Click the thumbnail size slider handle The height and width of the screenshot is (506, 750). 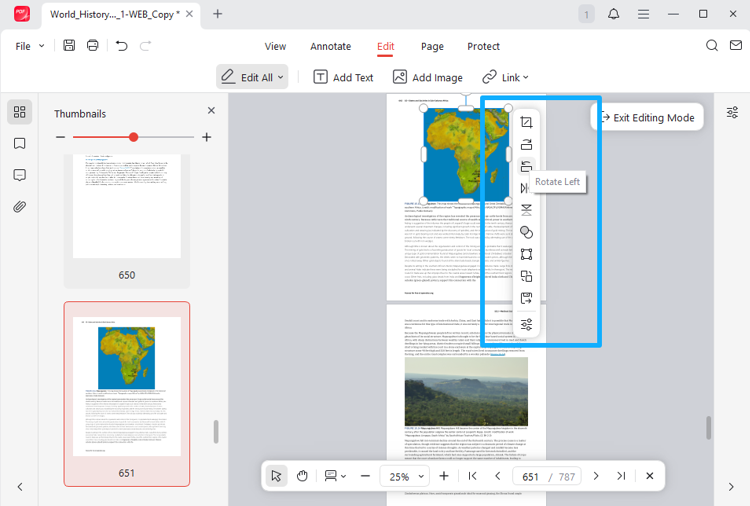[133, 137]
